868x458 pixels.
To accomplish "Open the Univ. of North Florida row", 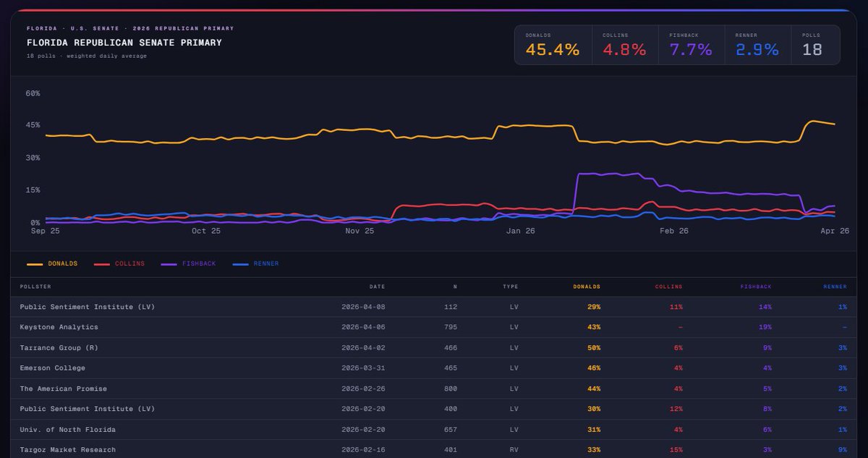I will coord(434,429).
